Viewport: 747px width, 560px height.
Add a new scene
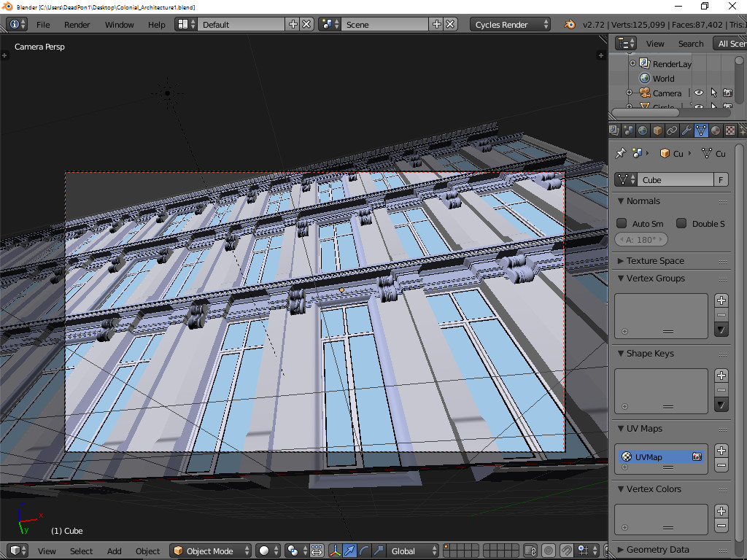tap(436, 24)
